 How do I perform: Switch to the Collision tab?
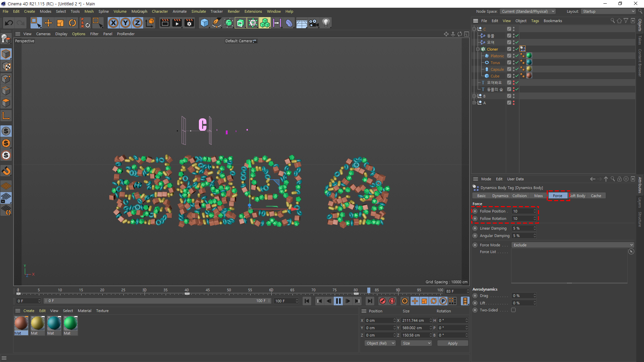(x=519, y=196)
